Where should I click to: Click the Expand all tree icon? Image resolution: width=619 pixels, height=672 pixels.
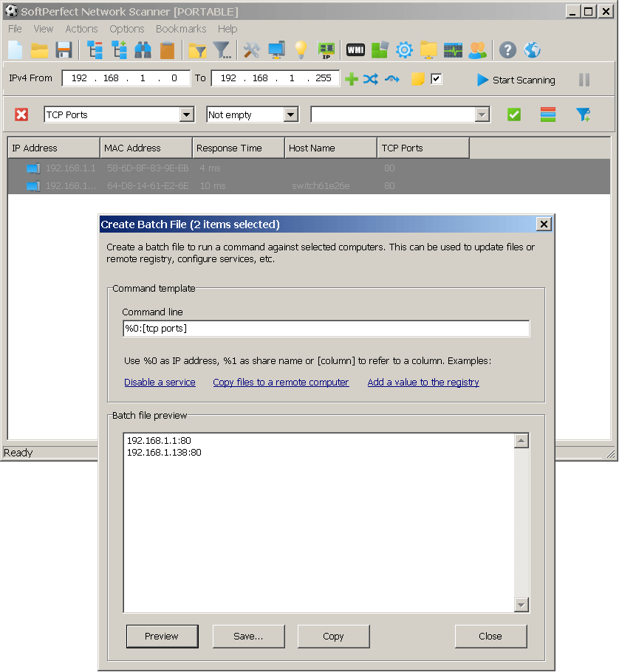[119, 50]
